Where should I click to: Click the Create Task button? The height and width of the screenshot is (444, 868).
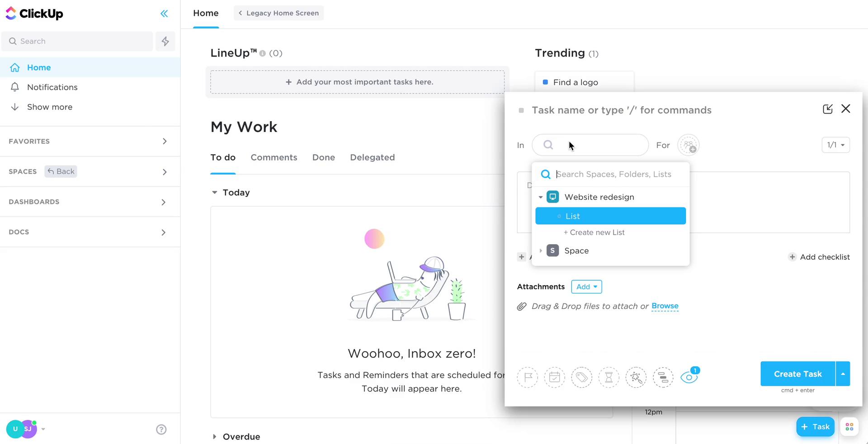pos(798,374)
